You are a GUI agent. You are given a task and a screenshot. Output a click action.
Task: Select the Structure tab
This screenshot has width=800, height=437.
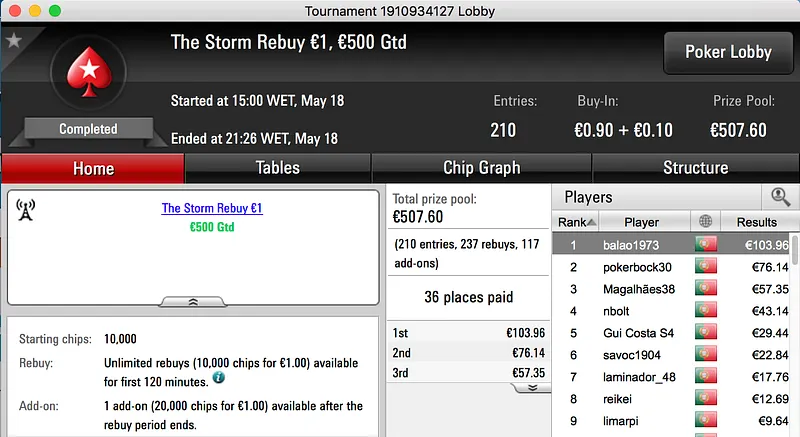(695, 168)
